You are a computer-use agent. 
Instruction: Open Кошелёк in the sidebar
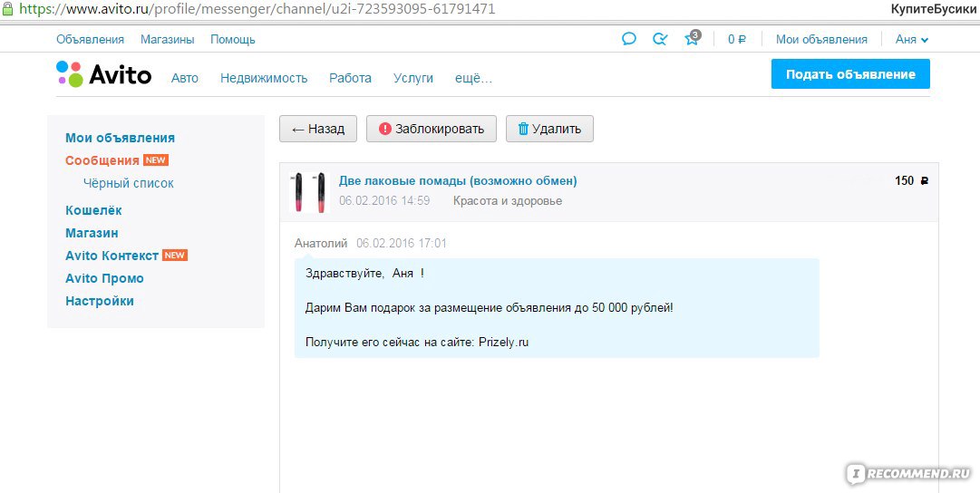93,210
